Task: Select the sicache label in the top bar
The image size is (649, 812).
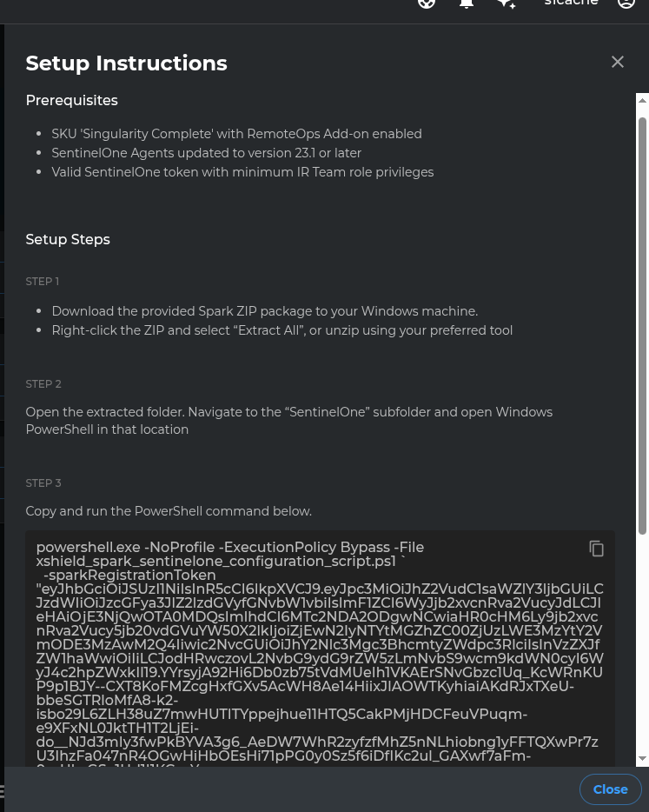Action: pyautogui.click(x=571, y=4)
